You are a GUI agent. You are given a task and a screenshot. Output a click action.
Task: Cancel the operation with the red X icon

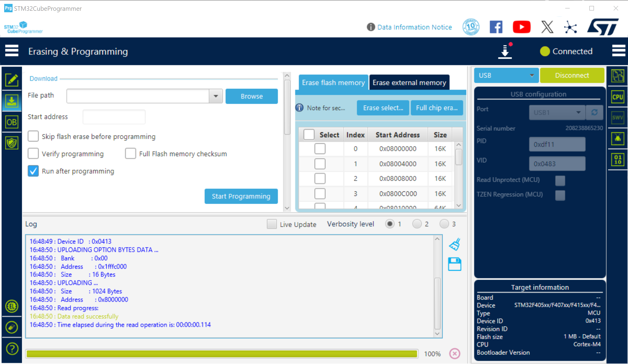[455, 354]
